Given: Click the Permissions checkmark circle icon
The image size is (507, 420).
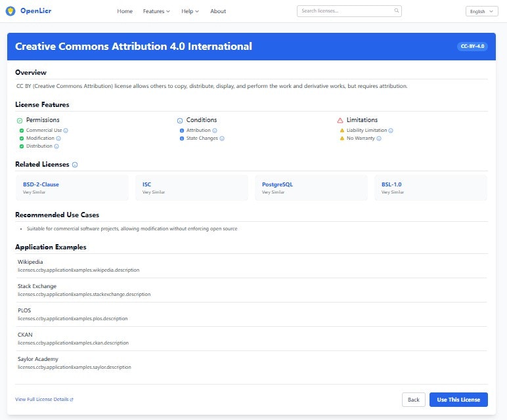Looking at the screenshot, I should pos(20,121).
